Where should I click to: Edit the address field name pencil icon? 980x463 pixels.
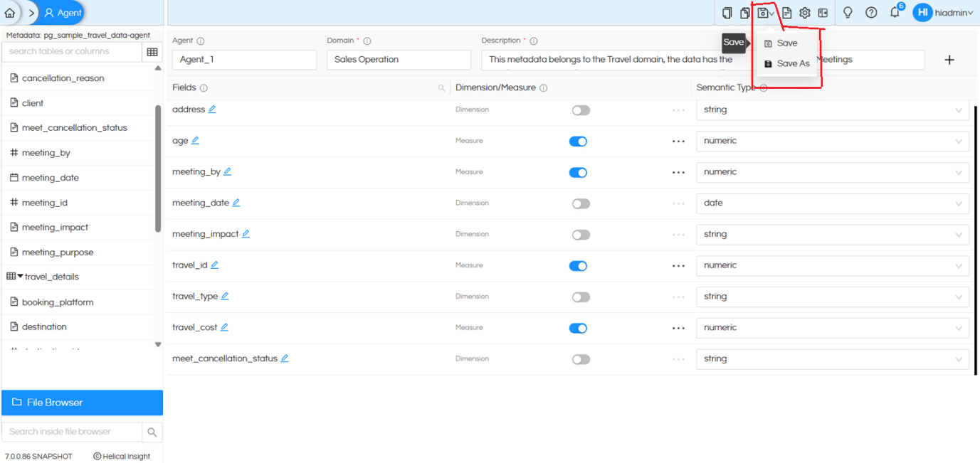[x=212, y=110]
